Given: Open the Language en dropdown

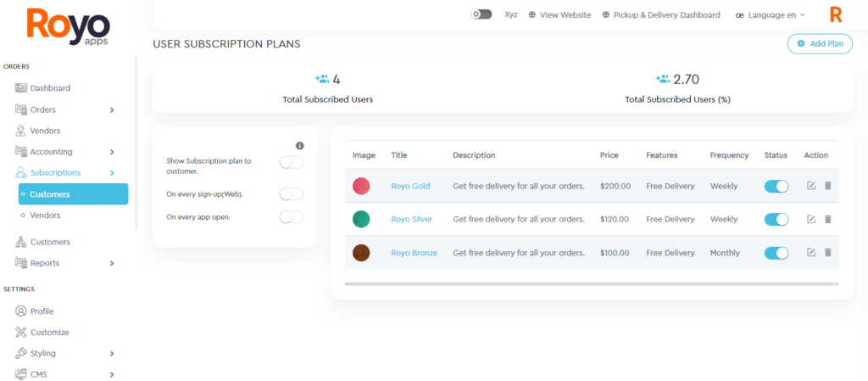Looking at the screenshot, I should [771, 14].
